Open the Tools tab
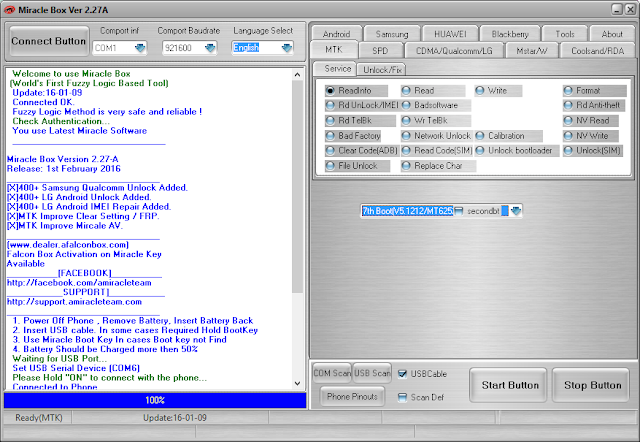 point(565,34)
